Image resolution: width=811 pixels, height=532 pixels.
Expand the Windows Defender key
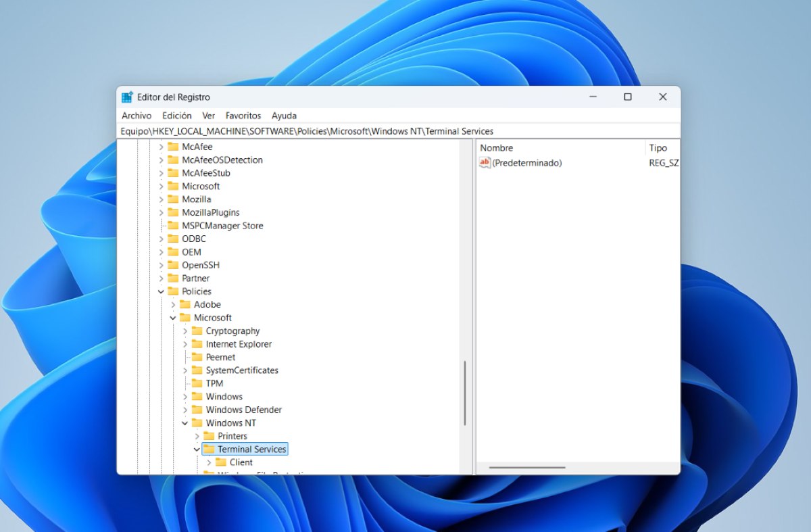click(185, 410)
